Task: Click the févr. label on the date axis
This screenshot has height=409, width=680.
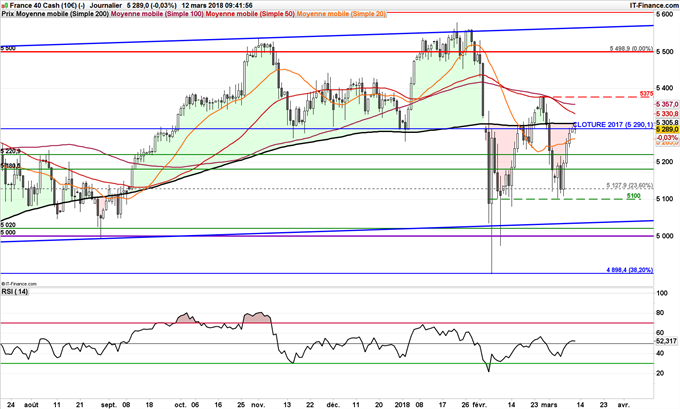Action: click(480, 405)
